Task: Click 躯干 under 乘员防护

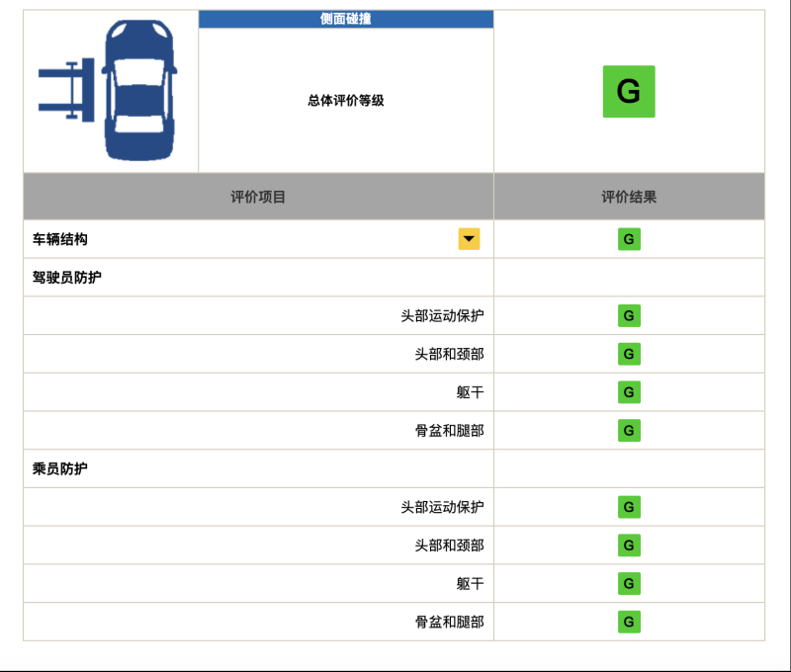Action: [470, 583]
